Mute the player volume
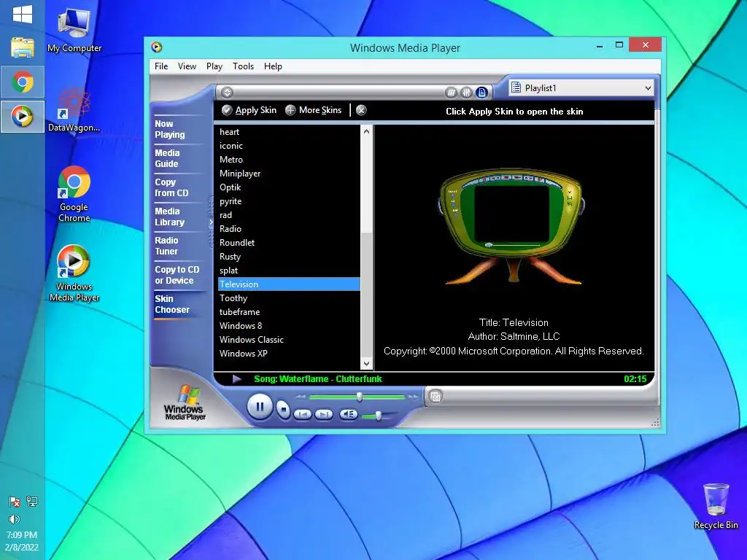The width and height of the screenshot is (747, 560). (348, 414)
